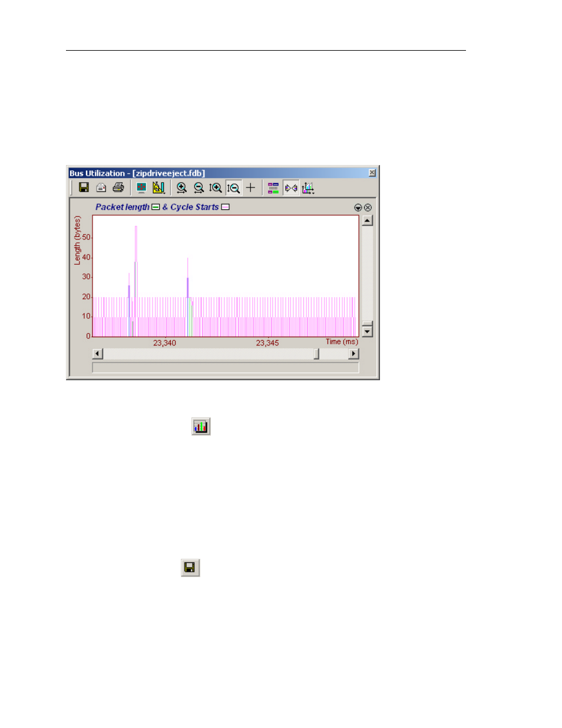562x728 pixels.
Task: Click the Save floppy icon in the toolbar
Action: (84, 187)
